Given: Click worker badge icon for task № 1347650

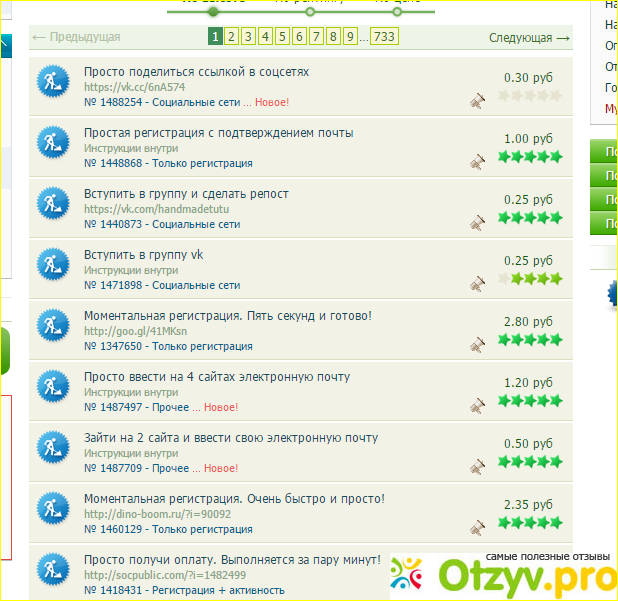Looking at the screenshot, I should tap(51, 328).
